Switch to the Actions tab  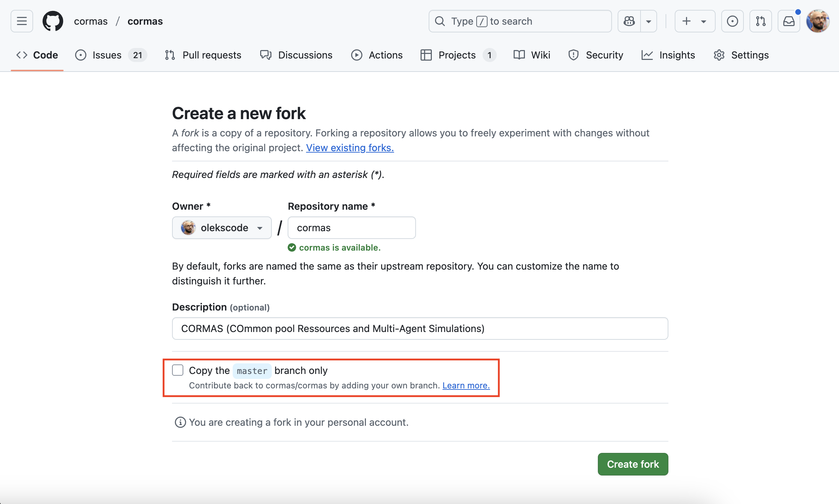pos(377,55)
